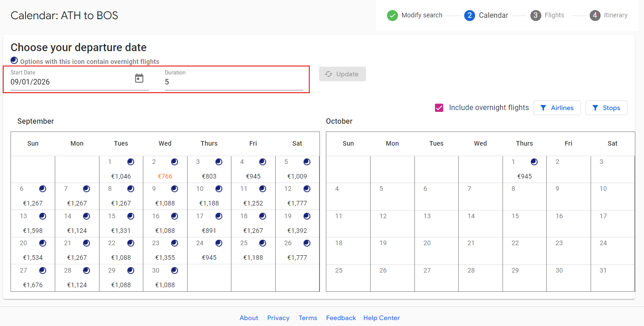
Task: Click the Duration input field
Action: [234, 82]
